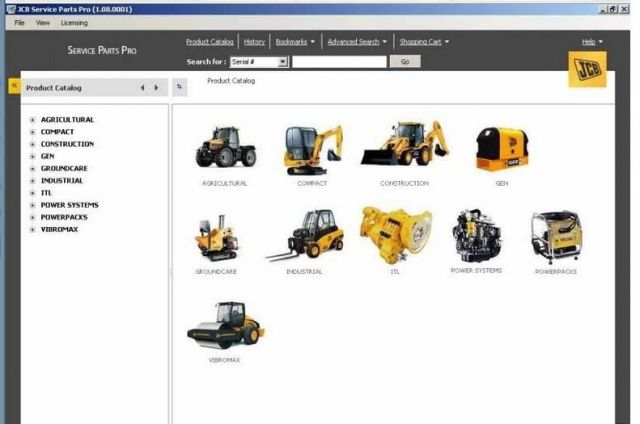Expand the CONSTRUCTION tree node
The width and height of the screenshot is (640, 424).
point(32,144)
